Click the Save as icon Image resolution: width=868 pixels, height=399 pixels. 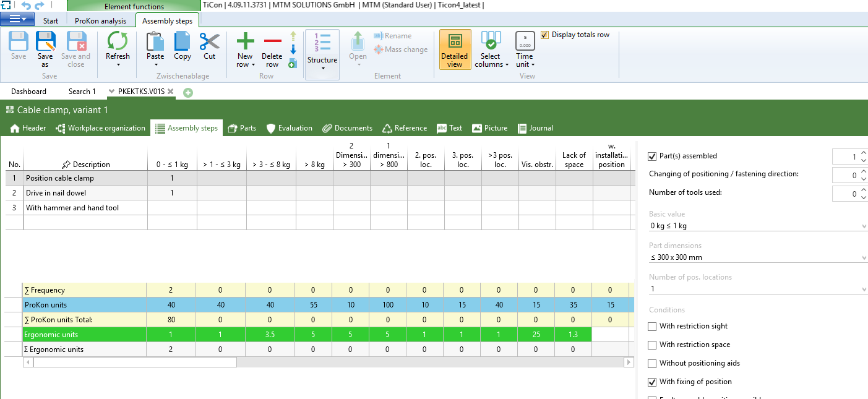pos(45,42)
